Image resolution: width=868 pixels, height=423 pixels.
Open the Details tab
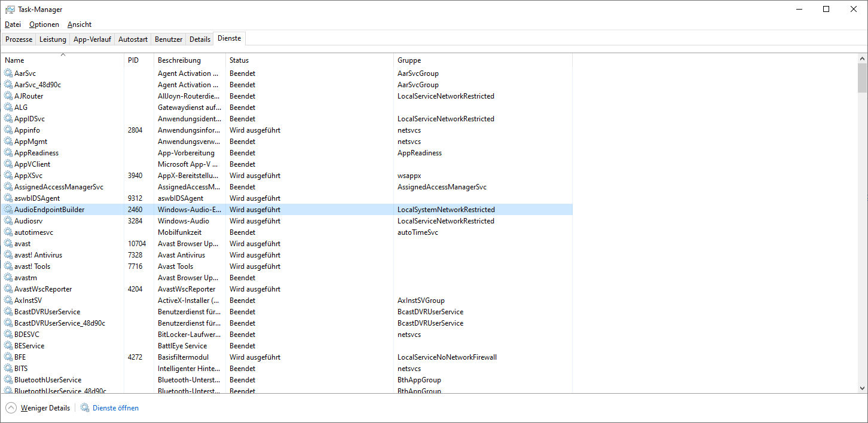200,39
